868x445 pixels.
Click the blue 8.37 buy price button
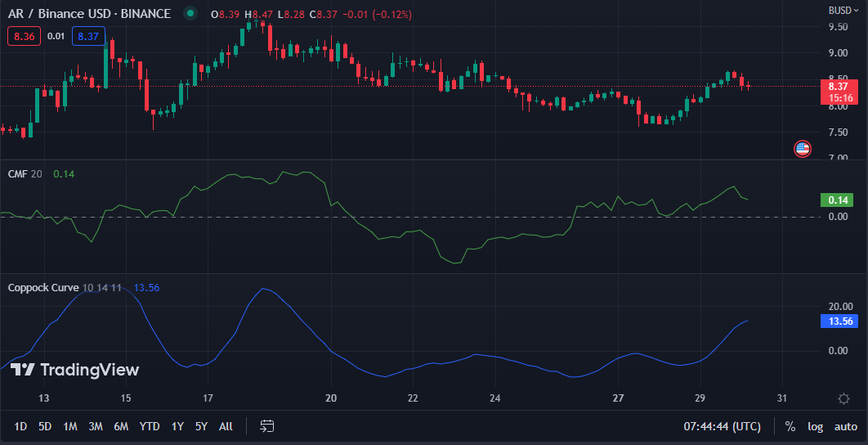coord(87,36)
